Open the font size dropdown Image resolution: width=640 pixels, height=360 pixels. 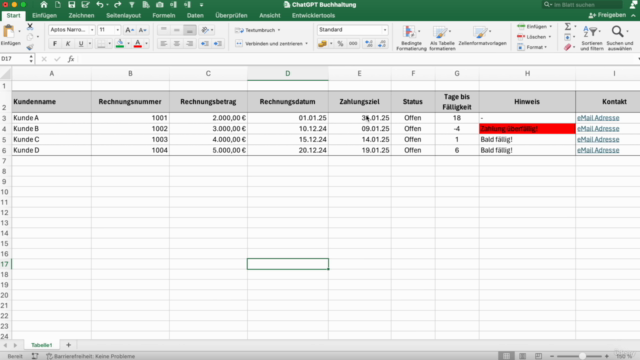click(x=118, y=30)
